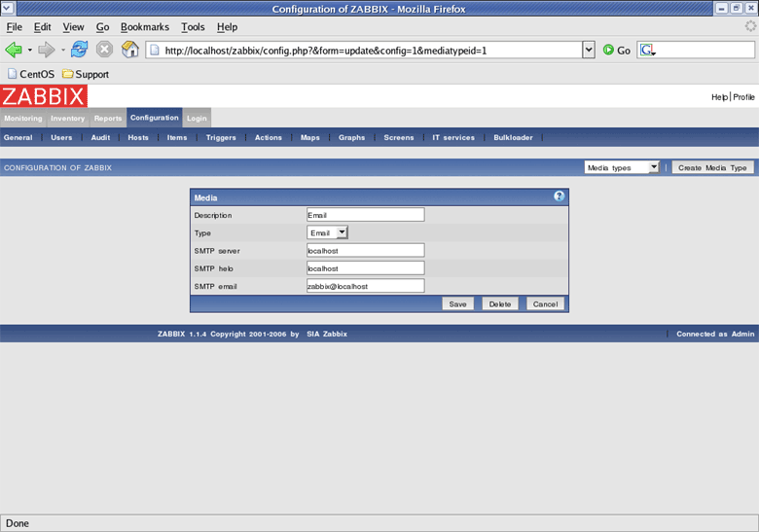Viewport: 759px width, 532px height.
Task: Click the Create Media Type button
Action: (x=712, y=167)
